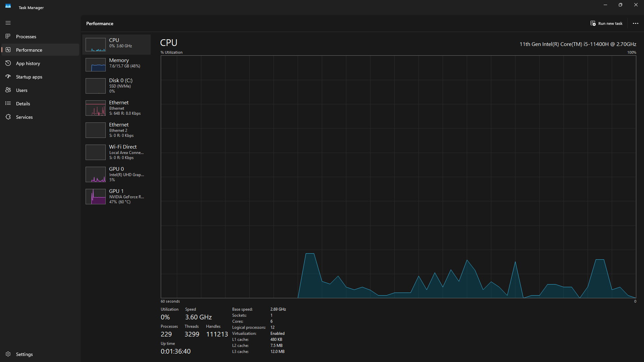Click the Users people icon
This screenshot has height=362, width=644.
8,90
